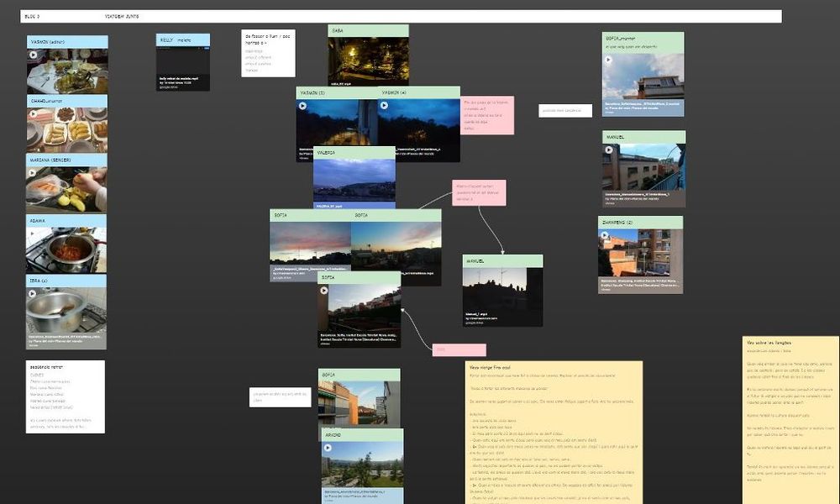Viewport: 840px width, 504px height.
Task: Play the ZHANPENG (2) brick buildings video
Action: pos(604,235)
